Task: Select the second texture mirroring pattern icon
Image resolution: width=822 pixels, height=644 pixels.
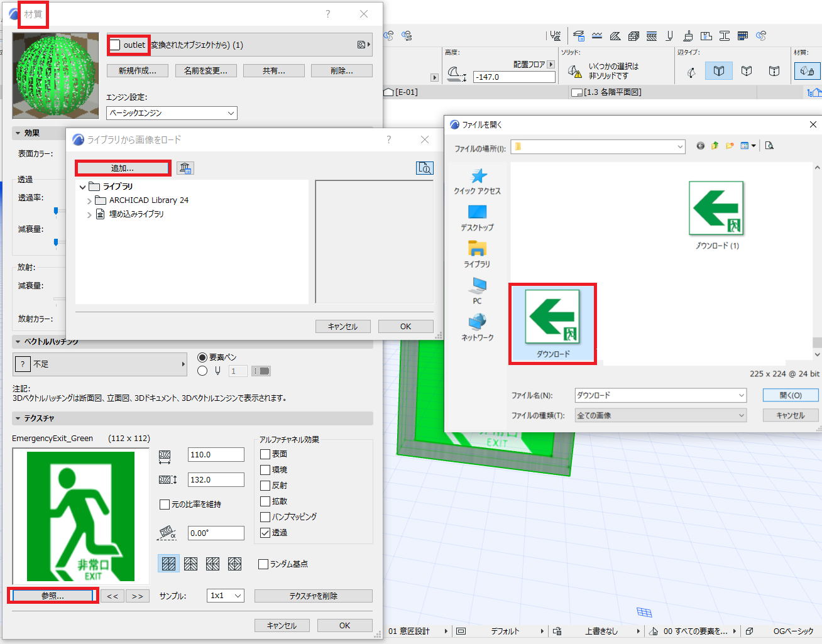Action: (190, 564)
